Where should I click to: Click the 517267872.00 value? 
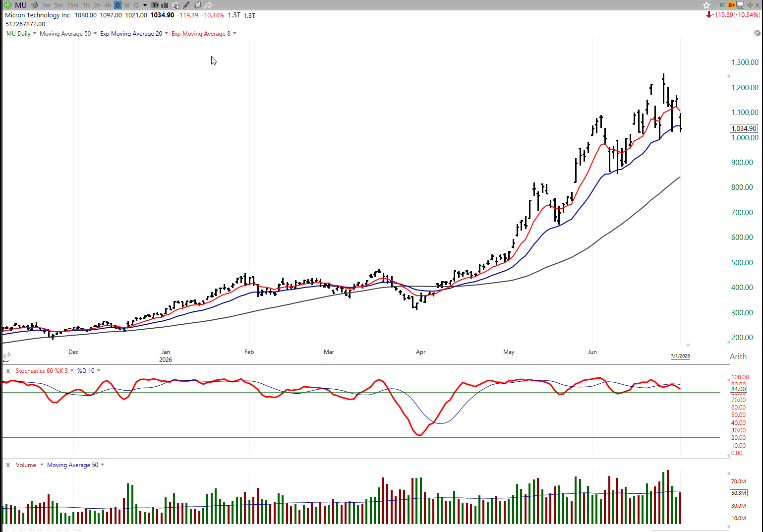point(25,24)
